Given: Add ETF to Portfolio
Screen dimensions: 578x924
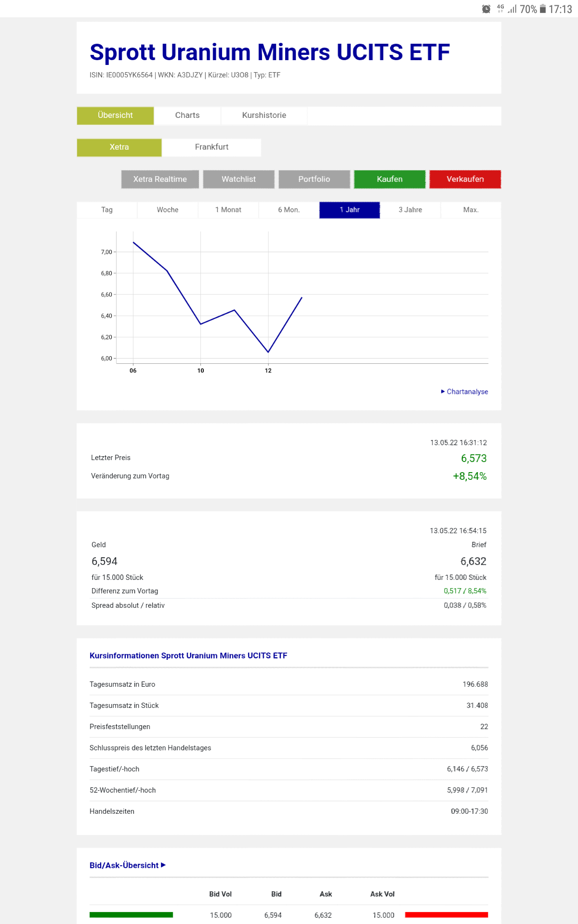Looking at the screenshot, I should pos(314,179).
